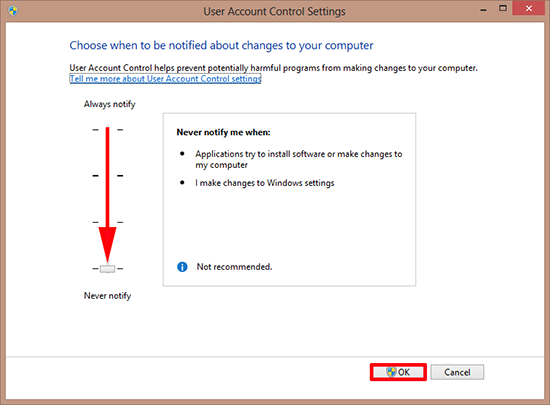Image resolution: width=550 pixels, height=405 pixels.
Task: Open Tell me more about User Account Control settings
Action: pyautogui.click(x=165, y=79)
